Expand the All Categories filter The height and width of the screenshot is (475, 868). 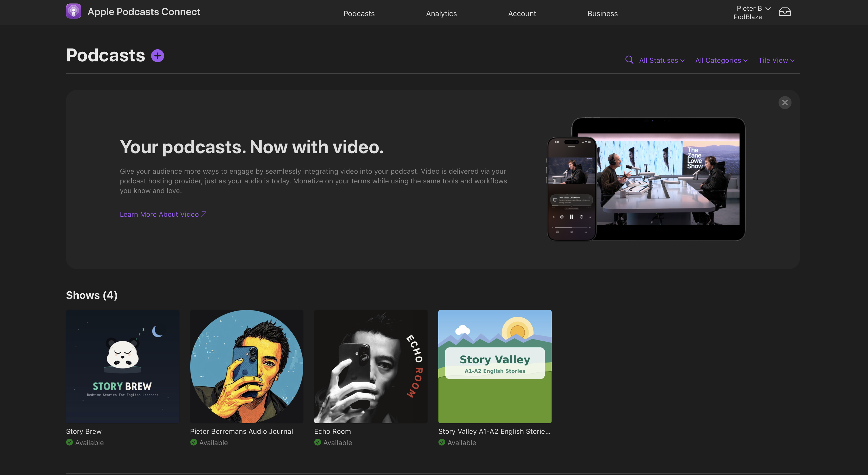[721, 60]
